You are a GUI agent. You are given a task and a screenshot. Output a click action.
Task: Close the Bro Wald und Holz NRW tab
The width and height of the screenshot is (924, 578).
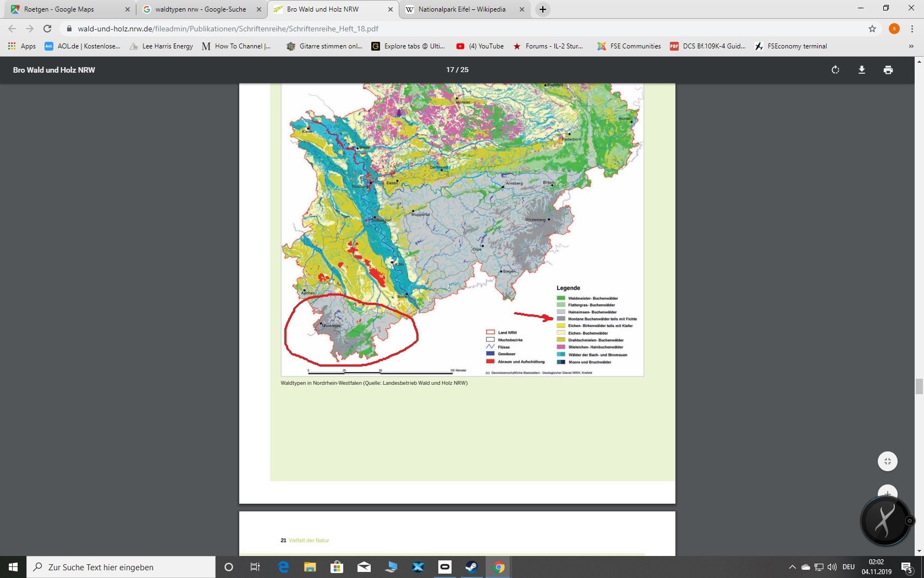click(390, 9)
